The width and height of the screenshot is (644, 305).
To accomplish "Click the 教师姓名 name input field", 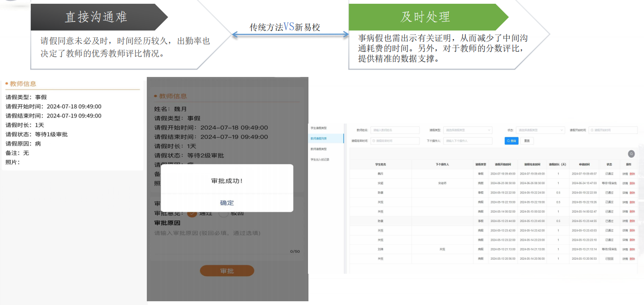I will pos(395,130).
